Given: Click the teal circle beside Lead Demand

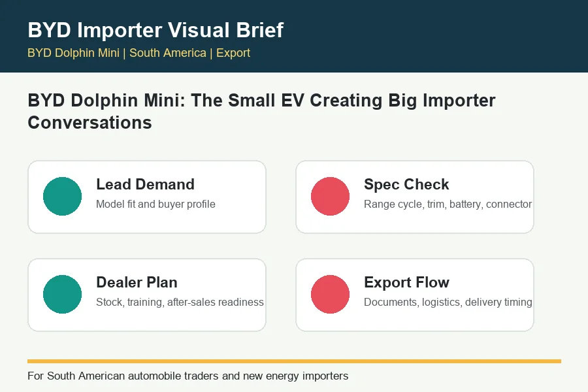Looking at the screenshot, I should coord(62,196).
